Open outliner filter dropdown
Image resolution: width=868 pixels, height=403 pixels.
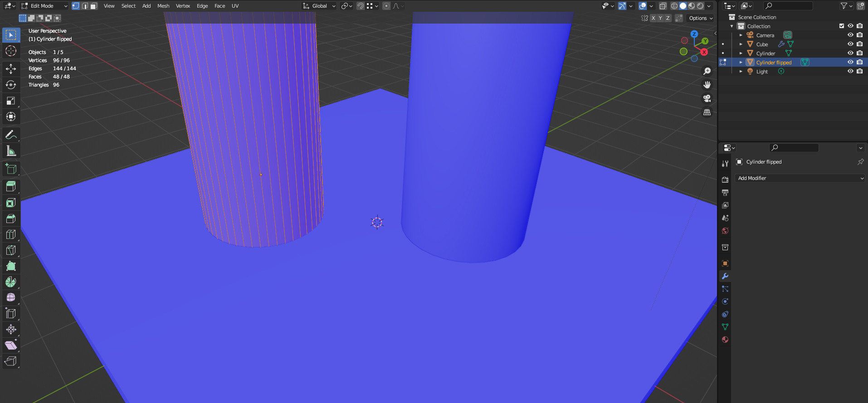(x=846, y=6)
